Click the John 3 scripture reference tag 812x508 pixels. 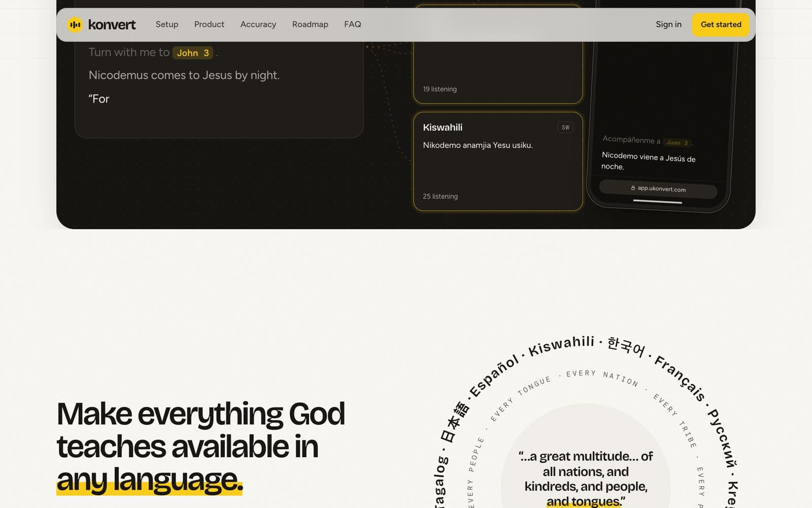click(x=193, y=53)
